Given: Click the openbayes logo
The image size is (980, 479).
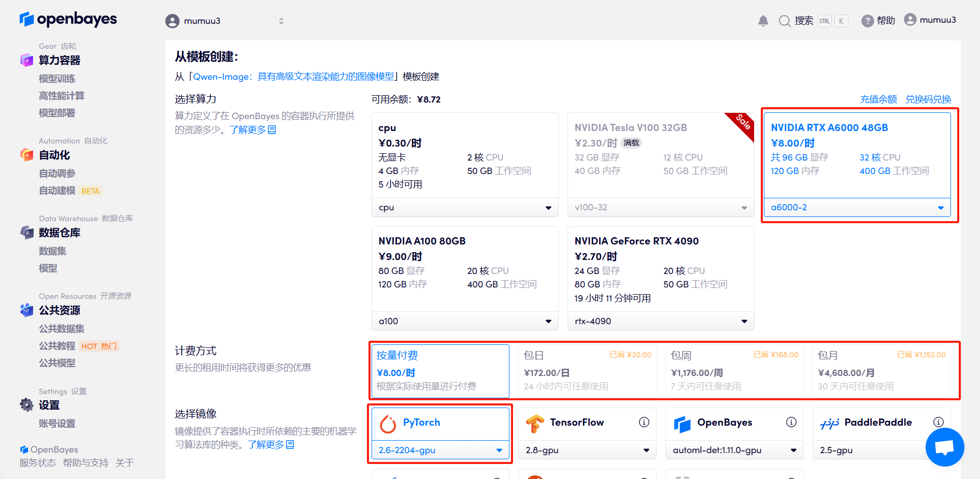Looking at the screenshot, I should point(68,20).
